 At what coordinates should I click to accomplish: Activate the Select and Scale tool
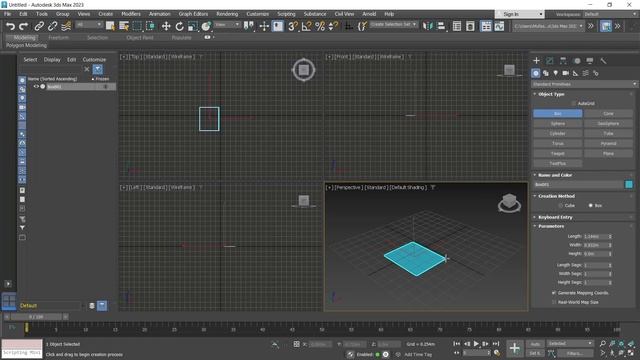(193, 27)
